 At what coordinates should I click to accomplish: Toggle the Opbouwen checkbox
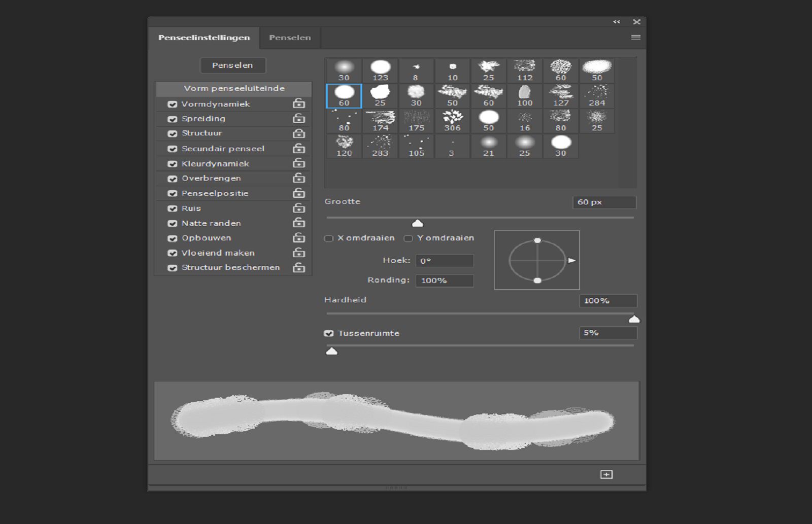pyautogui.click(x=173, y=238)
